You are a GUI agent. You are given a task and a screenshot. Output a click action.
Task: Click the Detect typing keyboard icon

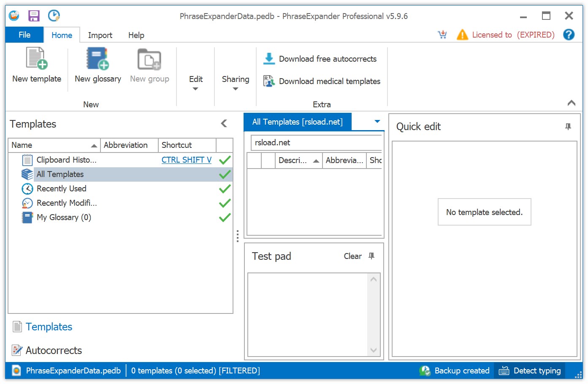click(504, 370)
